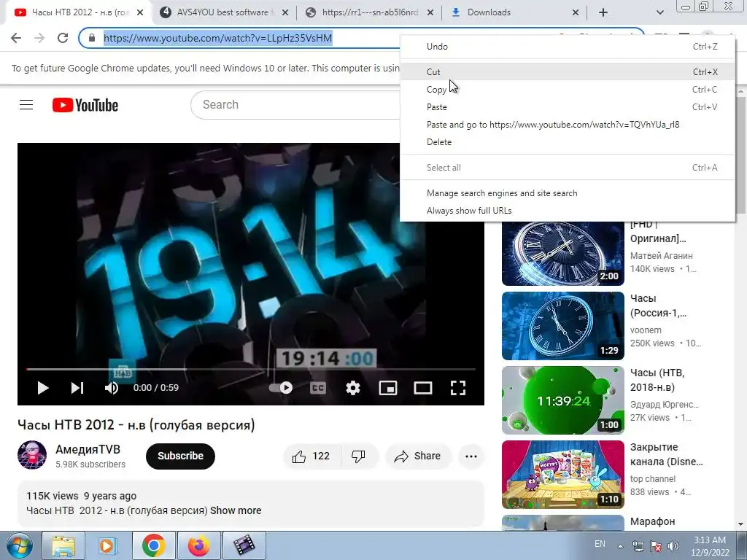Image resolution: width=747 pixels, height=560 pixels.
Task: Mute the video volume speaker
Action: click(112, 388)
